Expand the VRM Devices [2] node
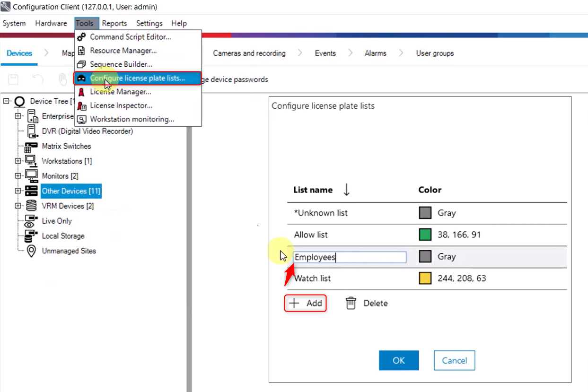 point(18,206)
